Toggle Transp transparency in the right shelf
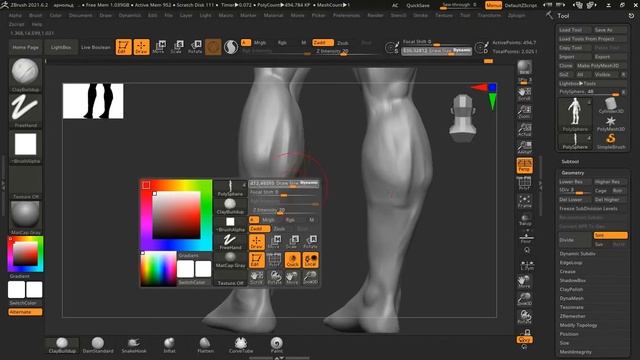 [x=525, y=220]
